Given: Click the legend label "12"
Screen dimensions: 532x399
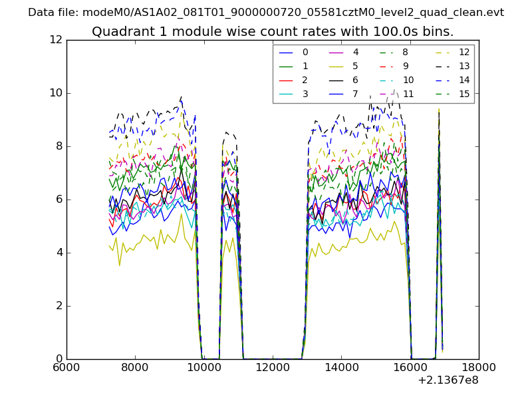Looking at the screenshot, I should [464, 53].
